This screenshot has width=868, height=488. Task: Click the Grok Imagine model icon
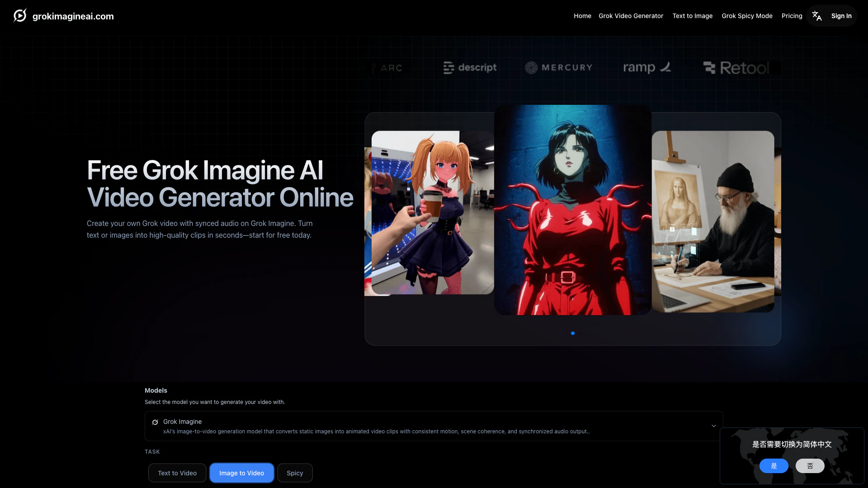pos(155,422)
